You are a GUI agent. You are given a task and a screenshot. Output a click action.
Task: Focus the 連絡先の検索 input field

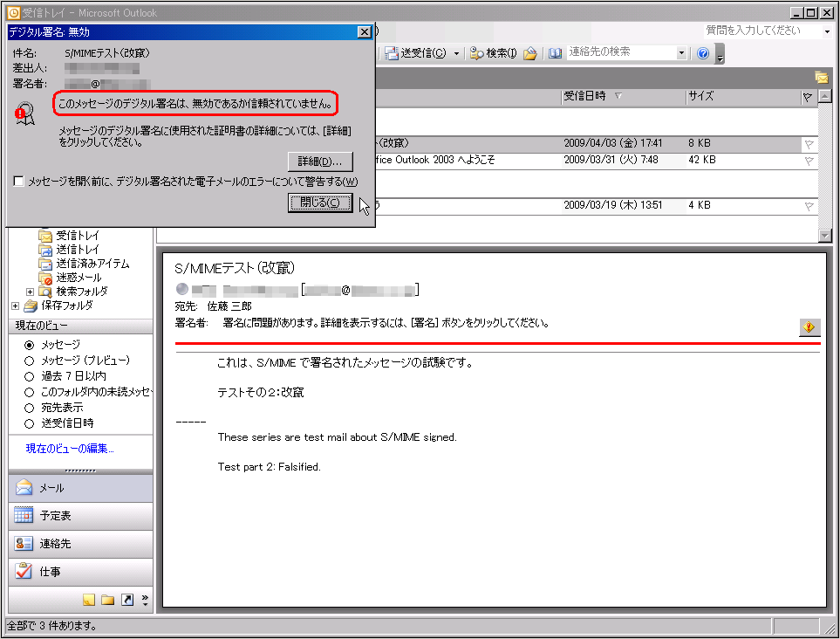(x=621, y=52)
